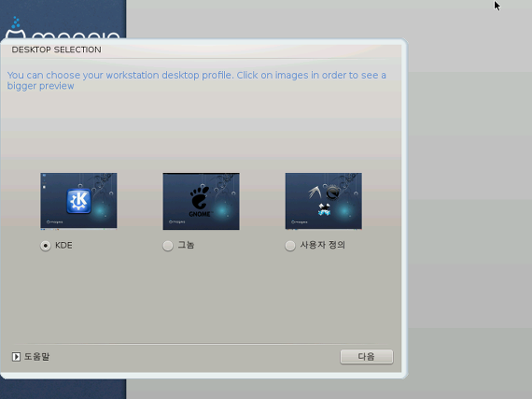Select the 그놈 (GNOME) radio button
The image size is (532, 399).
(x=168, y=246)
